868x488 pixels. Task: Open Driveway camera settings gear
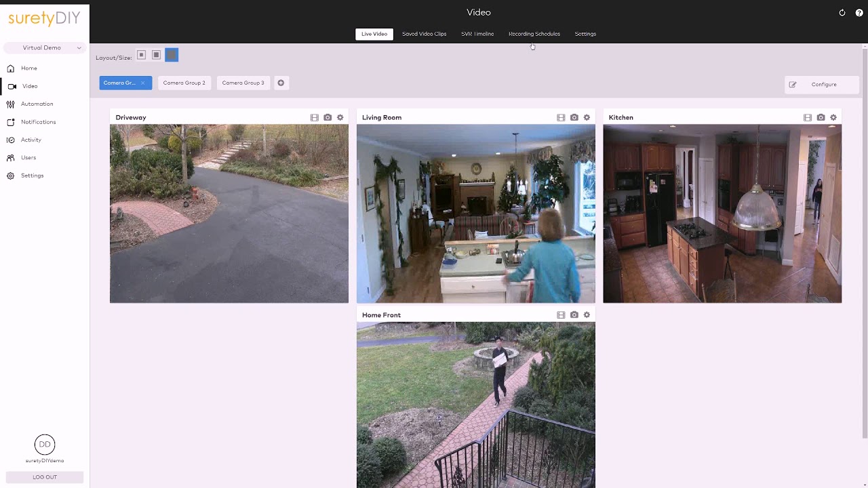(340, 117)
